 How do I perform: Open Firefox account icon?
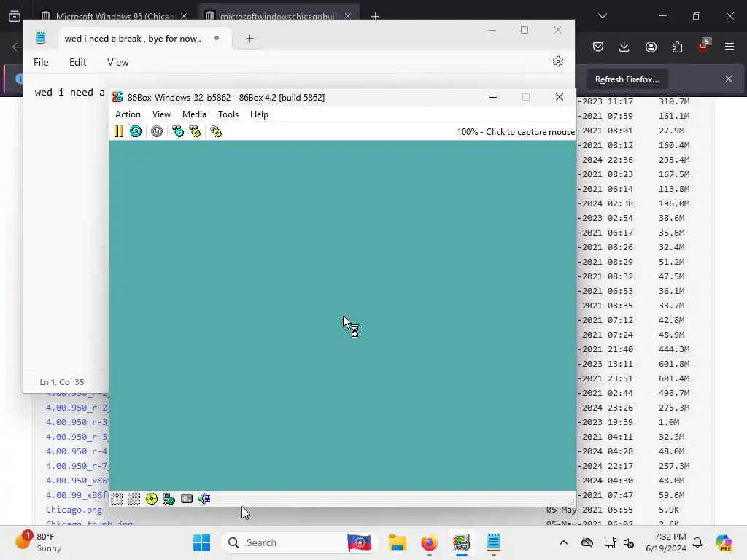coord(651,47)
